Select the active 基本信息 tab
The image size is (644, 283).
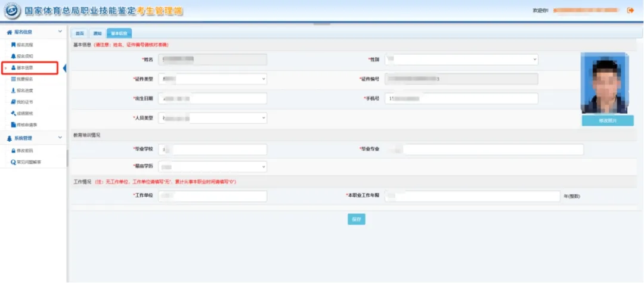coord(119,33)
